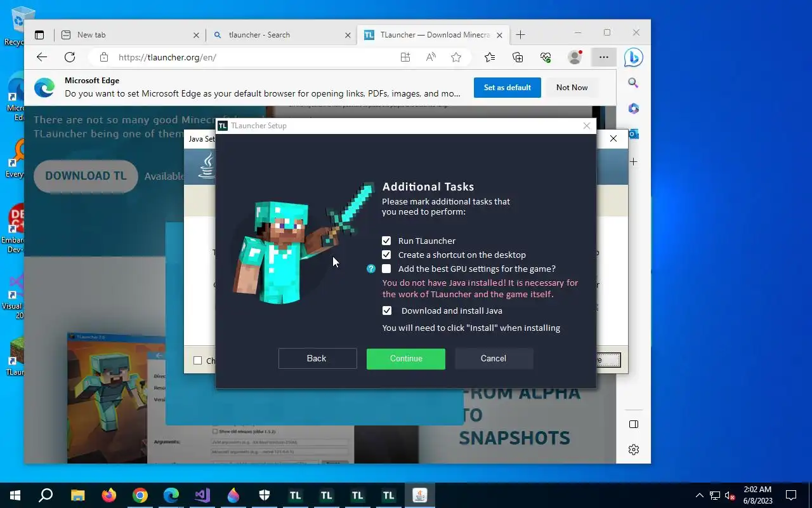Open Edge tab actions menu icon
The width and height of the screenshot is (812, 508).
pyautogui.click(x=39, y=35)
